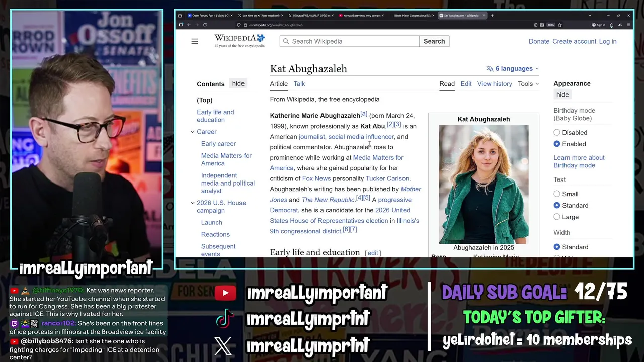Open the Tucker Carlson link
The image size is (644, 362).
point(387,178)
